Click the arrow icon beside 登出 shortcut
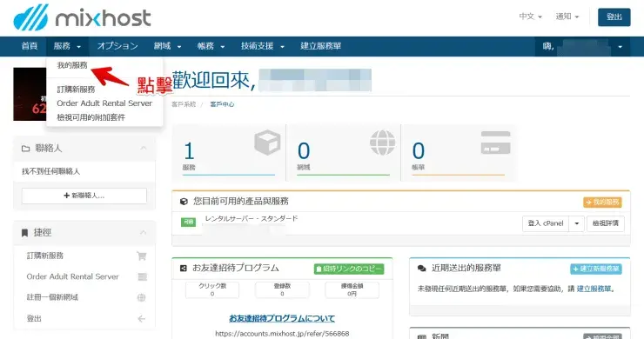This screenshot has width=644, height=339. pyautogui.click(x=141, y=319)
